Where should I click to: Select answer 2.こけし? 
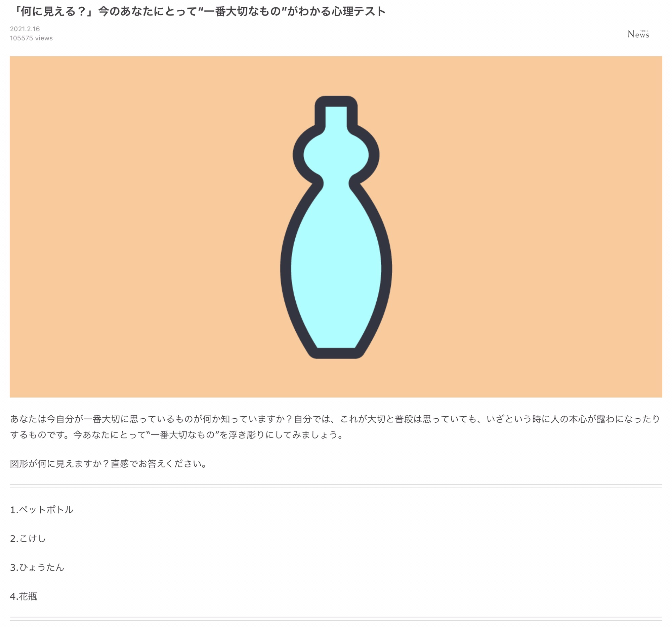click(x=28, y=538)
